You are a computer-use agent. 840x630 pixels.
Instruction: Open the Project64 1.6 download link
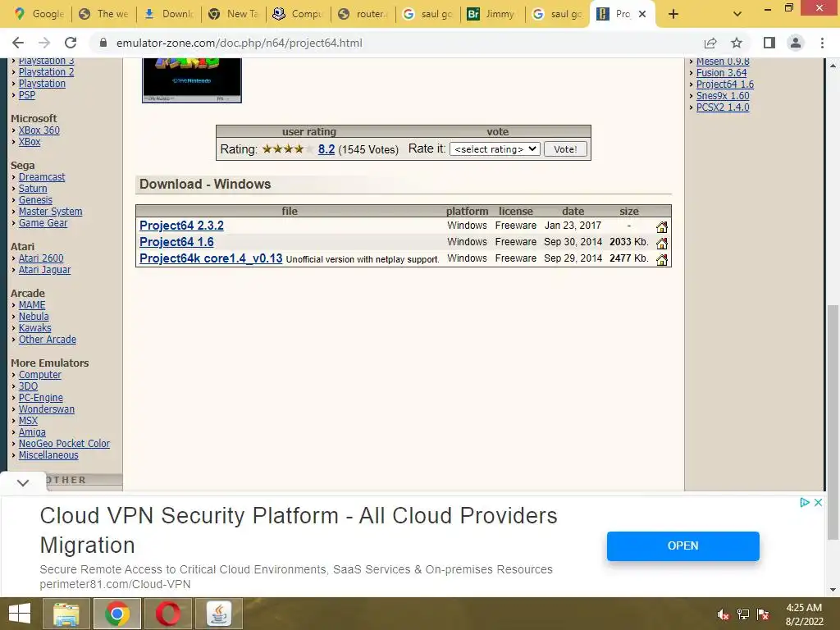pyautogui.click(x=176, y=242)
